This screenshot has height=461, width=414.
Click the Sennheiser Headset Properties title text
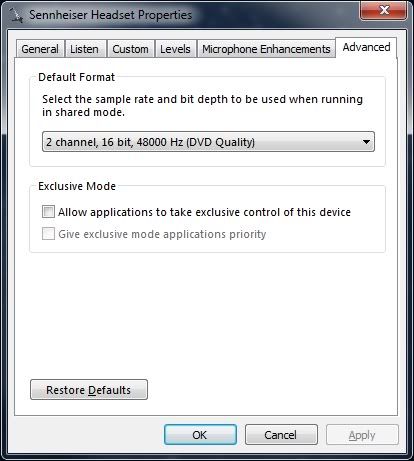pos(110,15)
